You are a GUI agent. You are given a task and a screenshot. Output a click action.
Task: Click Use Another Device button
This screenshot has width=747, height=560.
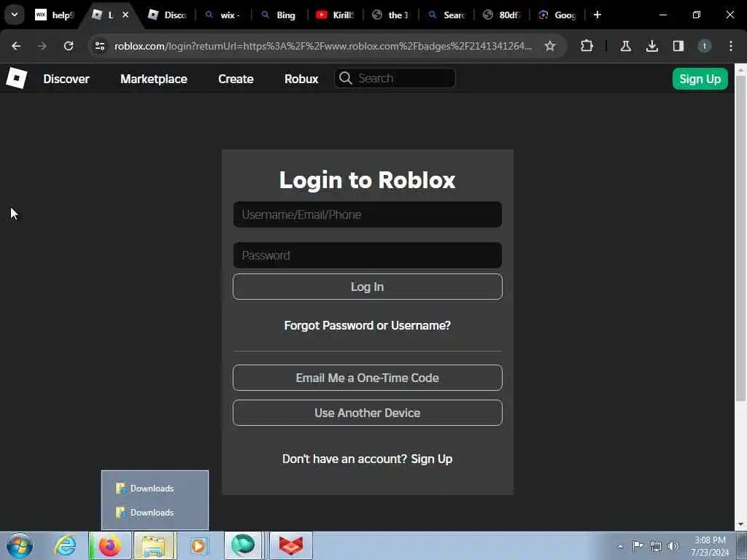coord(368,413)
